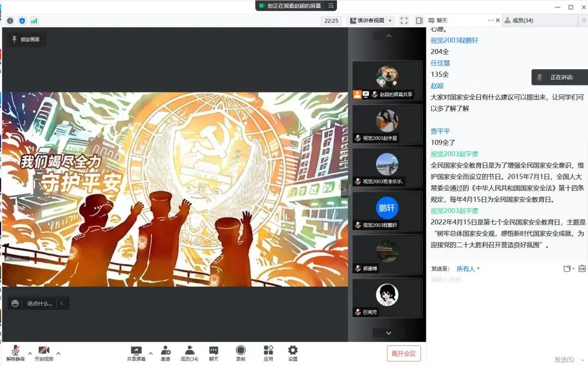Click chat message 109全了
This screenshot has height=365, width=588.
coord(443,143)
